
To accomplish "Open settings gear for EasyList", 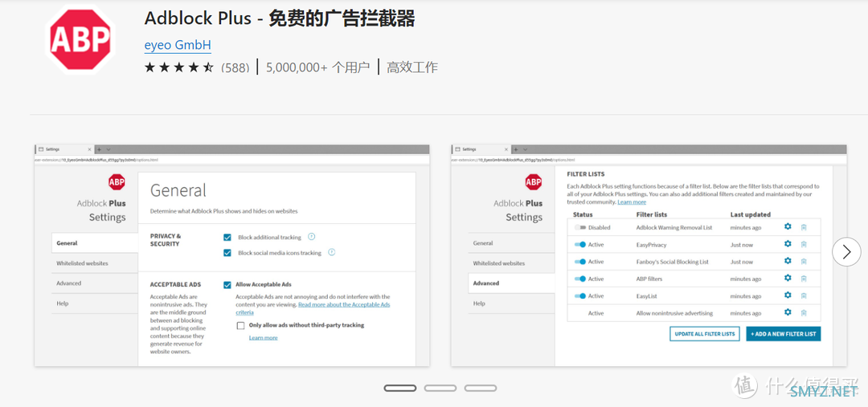I will 788,295.
